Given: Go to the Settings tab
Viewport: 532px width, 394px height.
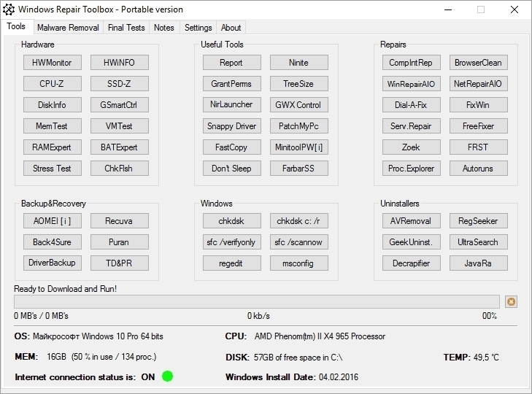Looking at the screenshot, I should tap(198, 28).
